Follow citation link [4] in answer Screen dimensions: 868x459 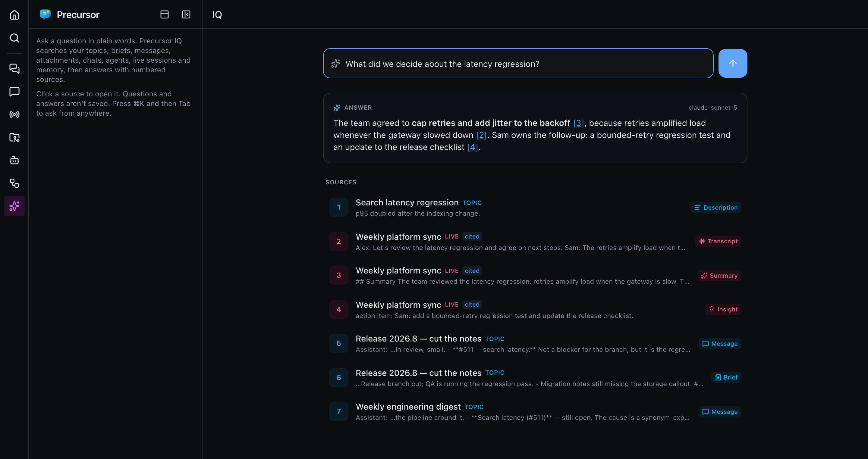click(x=472, y=148)
